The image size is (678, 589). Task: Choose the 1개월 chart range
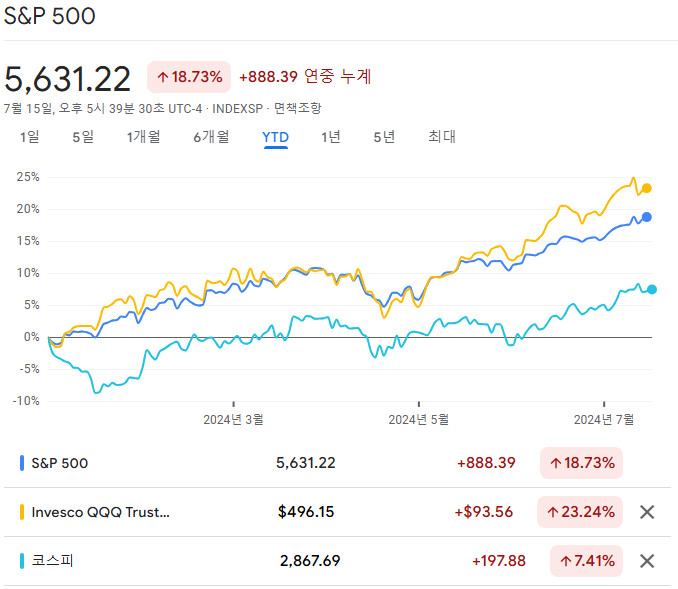click(x=143, y=137)
